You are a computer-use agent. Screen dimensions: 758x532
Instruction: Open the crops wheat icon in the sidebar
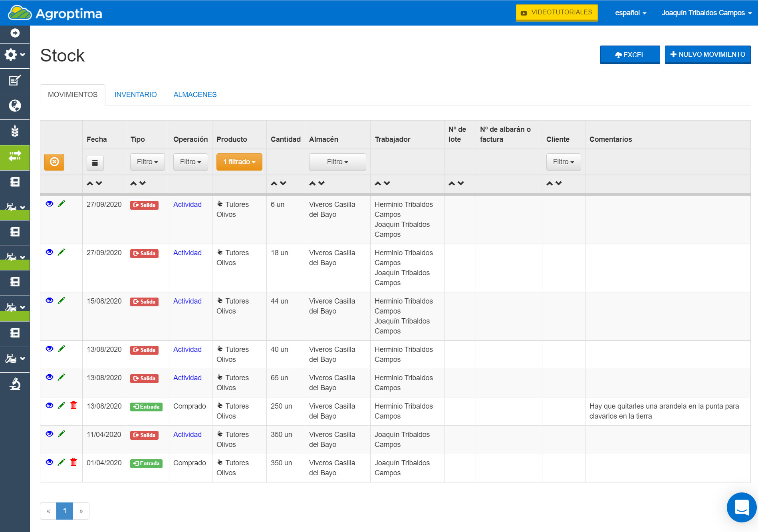click(x=15, y=131)
